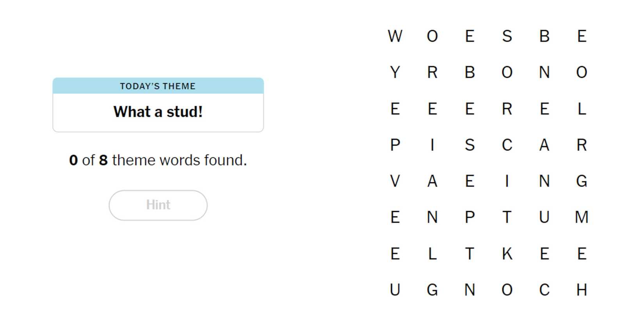Tap the letter Y below the W
This screenshot has height=322, width=644.
point(395,73)
